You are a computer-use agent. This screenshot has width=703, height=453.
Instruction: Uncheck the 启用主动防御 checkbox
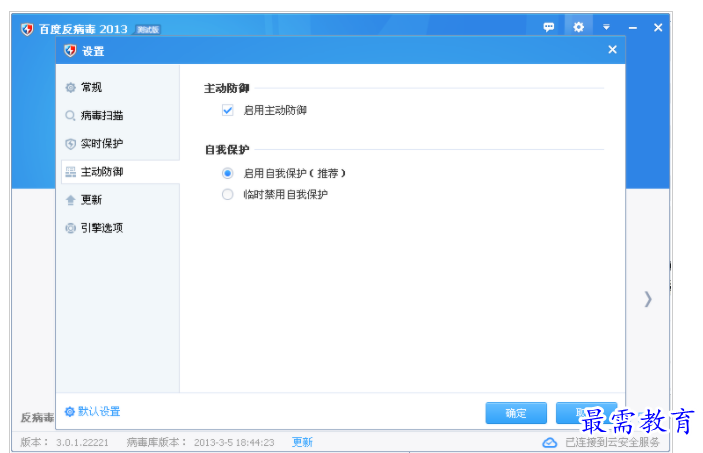[x=228, y=110]
